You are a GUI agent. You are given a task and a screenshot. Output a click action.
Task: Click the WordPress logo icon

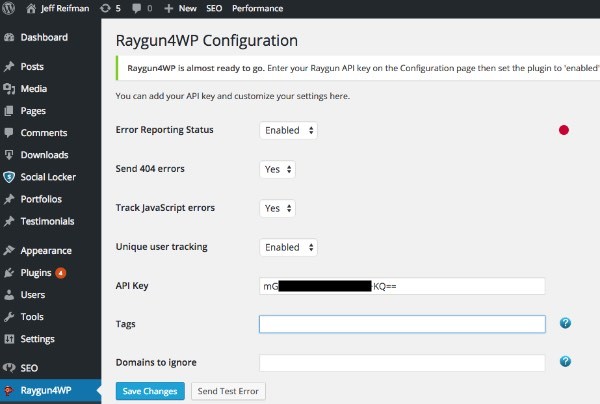8,8
